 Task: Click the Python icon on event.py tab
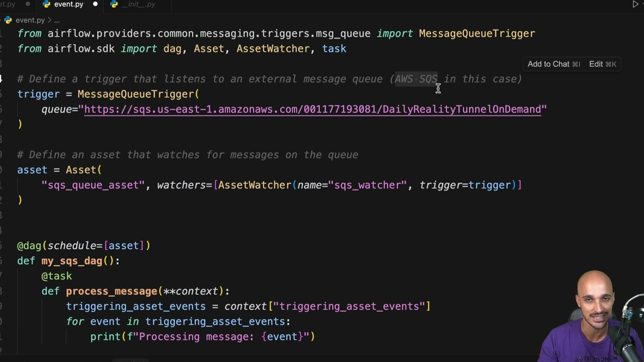click(x=46, y=4)
